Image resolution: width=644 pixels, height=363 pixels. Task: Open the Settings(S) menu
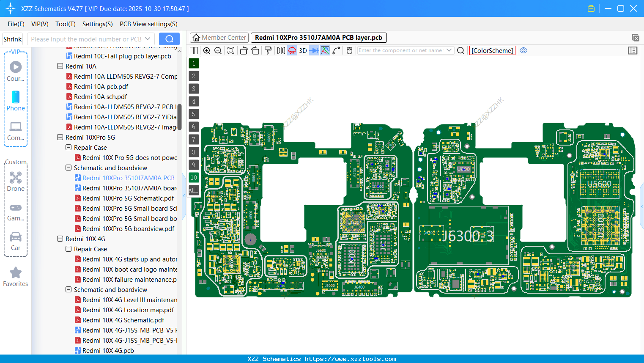[x=98, y=24]
